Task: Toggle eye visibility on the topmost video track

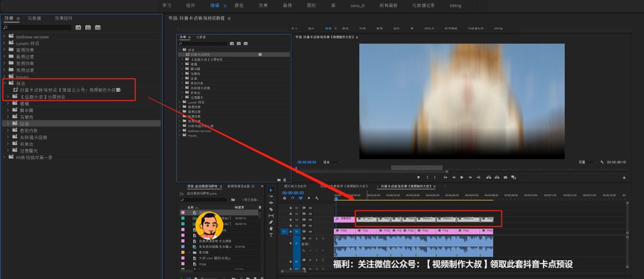Action: [310, 208]
